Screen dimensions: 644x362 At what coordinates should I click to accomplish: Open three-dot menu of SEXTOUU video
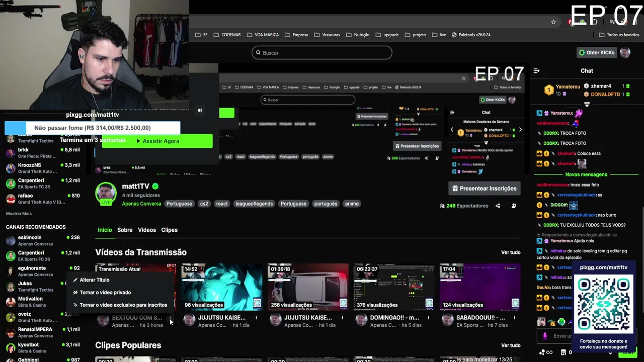pos(170,318)
